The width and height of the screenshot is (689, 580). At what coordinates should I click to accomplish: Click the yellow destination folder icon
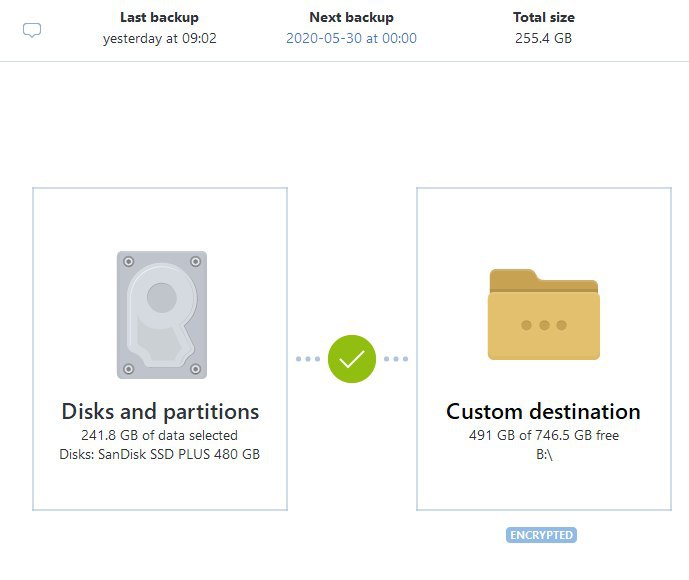click(x=544, y=314)
